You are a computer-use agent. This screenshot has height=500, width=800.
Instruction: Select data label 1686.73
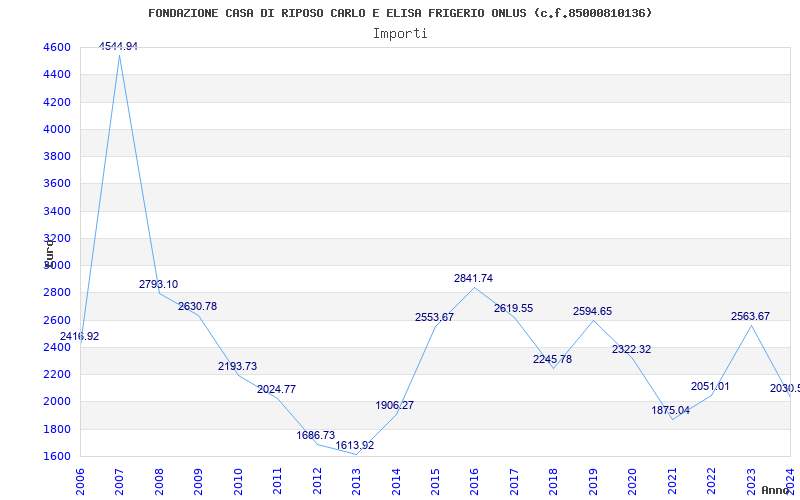pos(316,436)
